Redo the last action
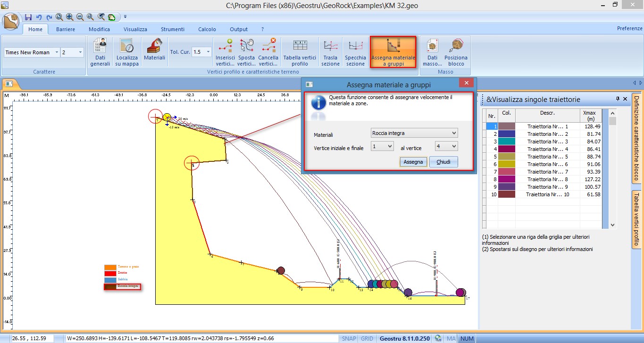This screenshot has width=644, height=343. (x=49, y=17)
